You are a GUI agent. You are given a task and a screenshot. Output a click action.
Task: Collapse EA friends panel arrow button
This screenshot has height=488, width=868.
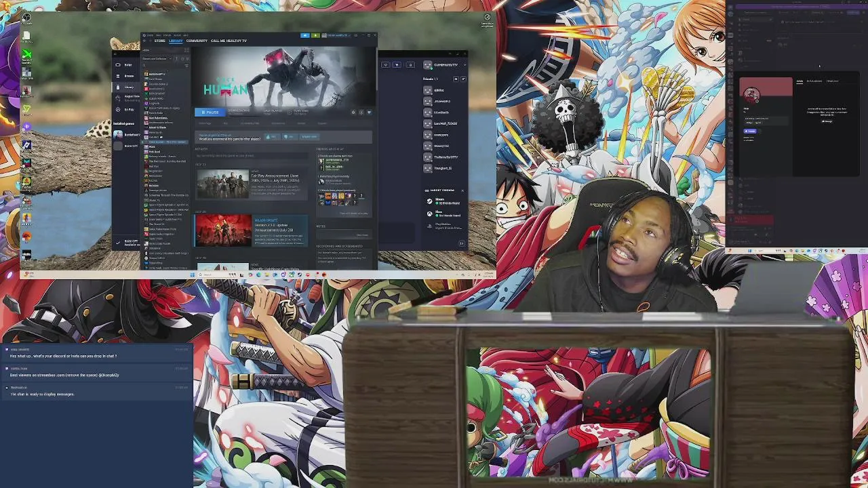(462, 243)
